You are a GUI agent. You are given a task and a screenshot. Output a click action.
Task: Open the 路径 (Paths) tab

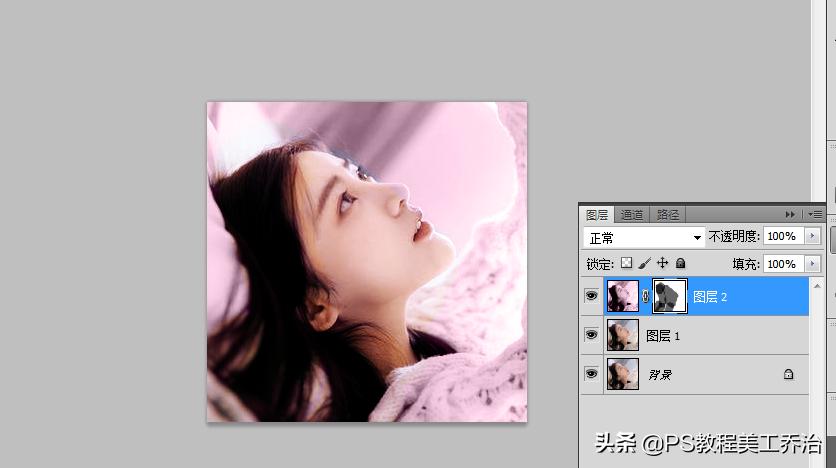(x=668, y=215)
